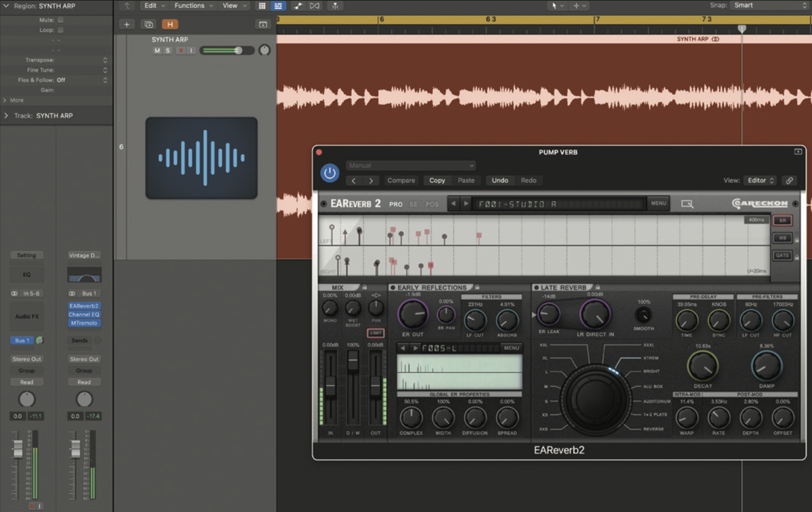Viewport: 812px width, 512px height.
Task: Toggle the orange H hide-tracks button
Action: pyautogui.click(x=170, y=24)
